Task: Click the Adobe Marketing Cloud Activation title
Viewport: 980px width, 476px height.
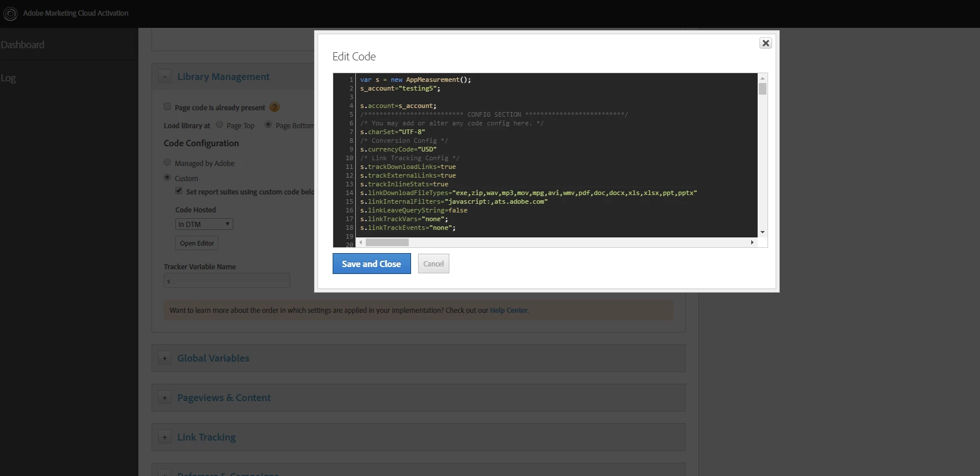Action: [75, 13]
